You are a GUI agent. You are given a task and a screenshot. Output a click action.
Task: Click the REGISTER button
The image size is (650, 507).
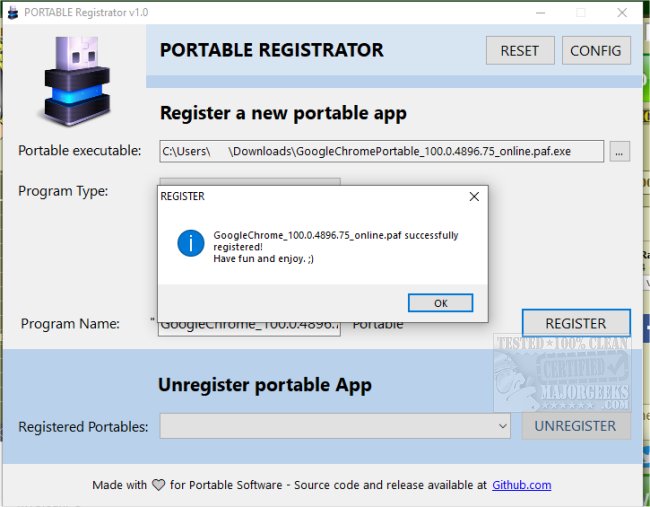(576, 323)
